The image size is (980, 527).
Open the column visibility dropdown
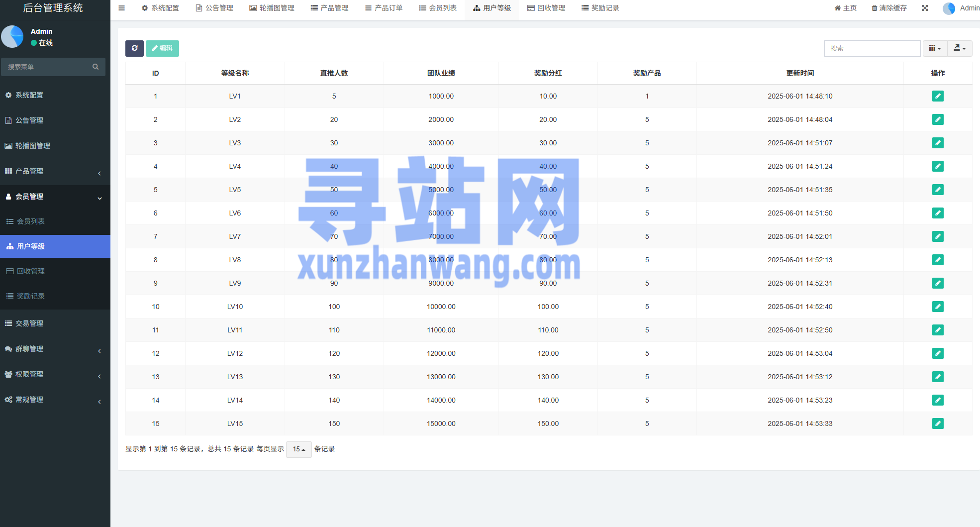point(935,48)
